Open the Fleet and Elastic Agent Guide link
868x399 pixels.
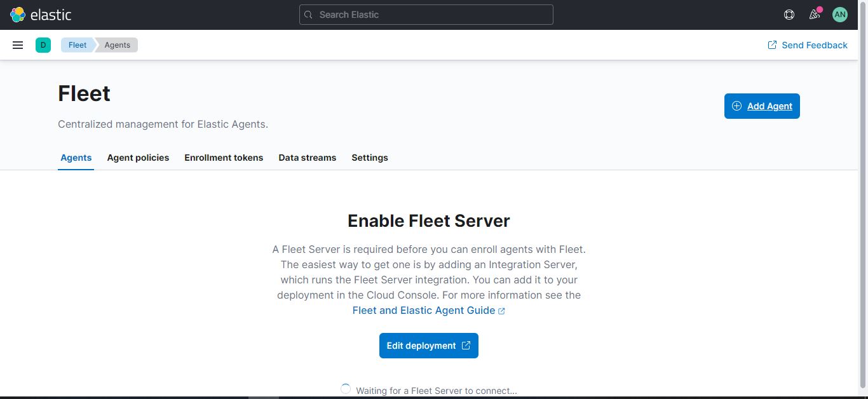pos(429,311)
